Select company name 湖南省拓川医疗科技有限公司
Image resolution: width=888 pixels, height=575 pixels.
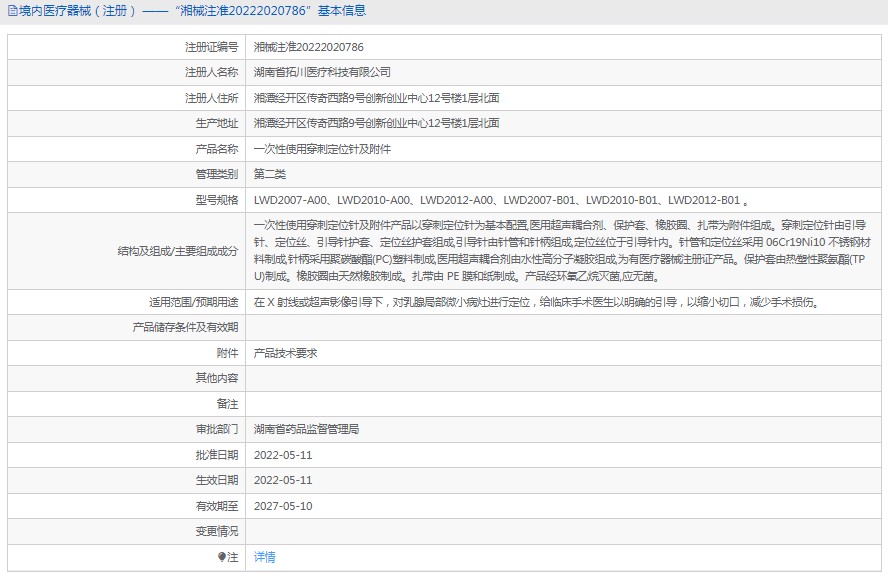tap(322, 73)
